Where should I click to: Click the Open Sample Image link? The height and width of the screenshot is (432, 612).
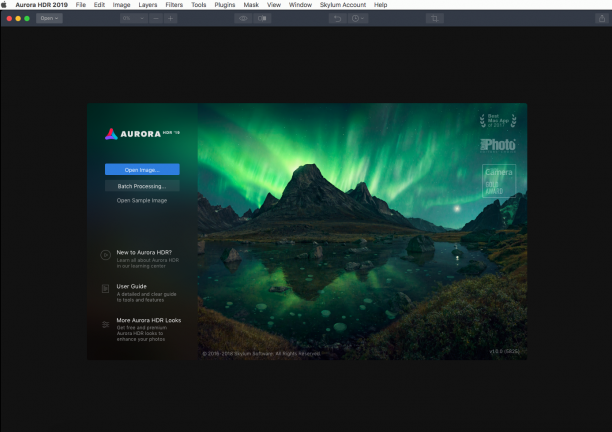click(142, 200)
